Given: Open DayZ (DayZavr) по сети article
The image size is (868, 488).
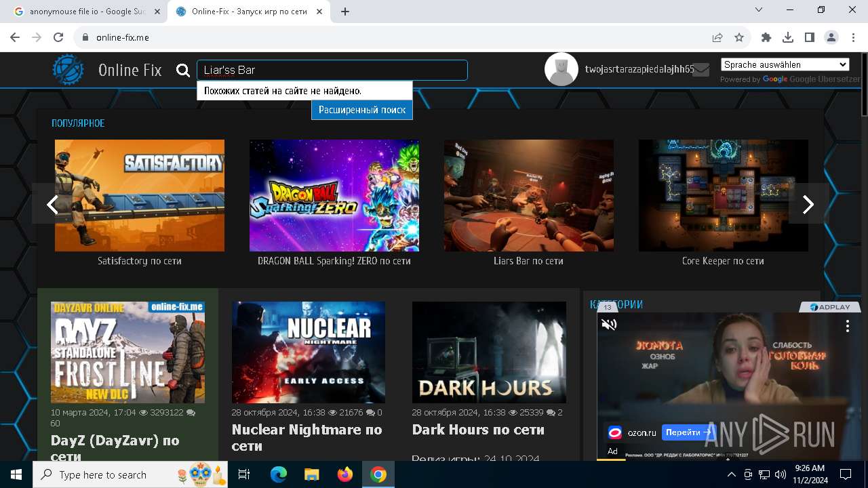Looking at the screenshot, I should (115, 448).
